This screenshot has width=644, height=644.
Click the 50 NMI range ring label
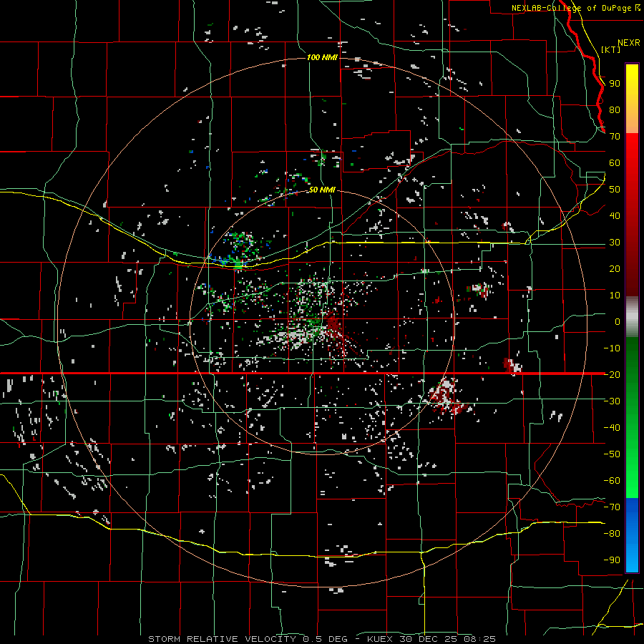pyautogui.click(x=322, y=190)
